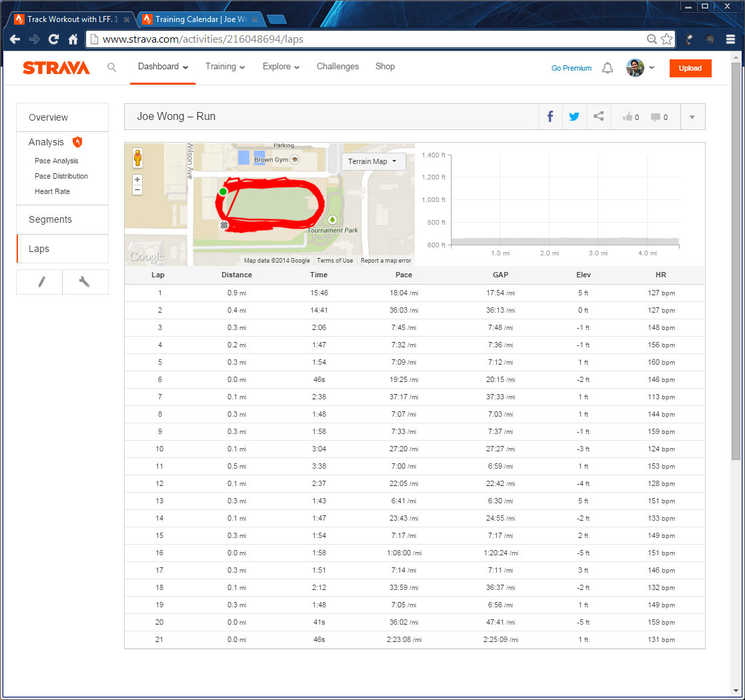Image resolution: width=745 pixels, height=700 pixels.
Task: Select Segments in the sidebar
Action: [x=50, y=219]
